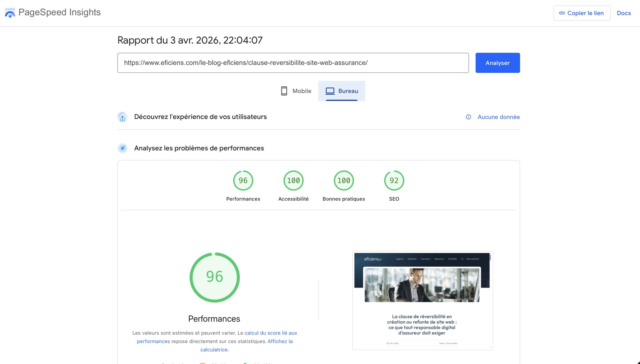640x364 pixels.
Task: Expand the Découvrez l'expérience de vos utilisateurs section
Action: pos(200,117)
